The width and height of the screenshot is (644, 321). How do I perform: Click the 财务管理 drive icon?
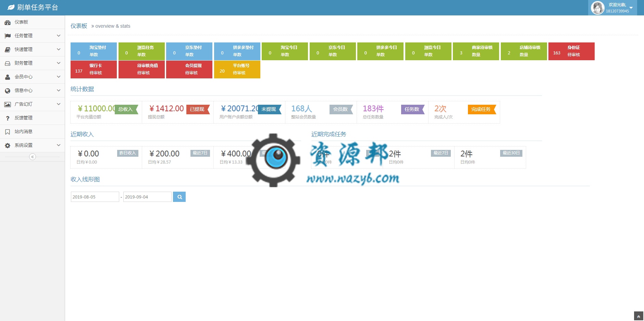(8, 63)
